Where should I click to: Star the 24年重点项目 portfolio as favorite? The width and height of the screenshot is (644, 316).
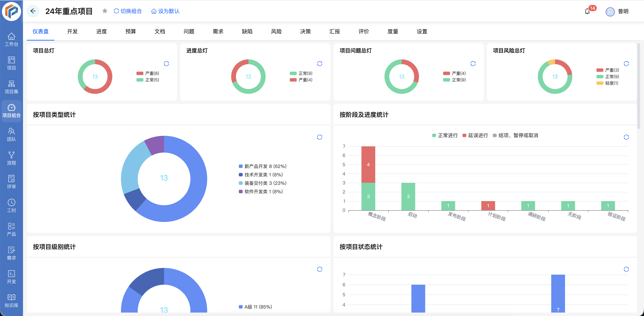point(105,11)
